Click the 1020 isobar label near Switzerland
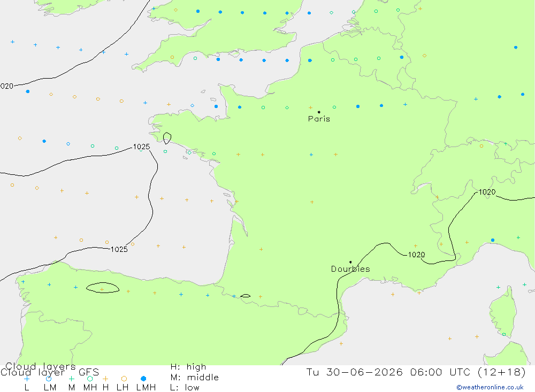Image resolution: width=535 pixels, height=392 pixels. (487, 192)
